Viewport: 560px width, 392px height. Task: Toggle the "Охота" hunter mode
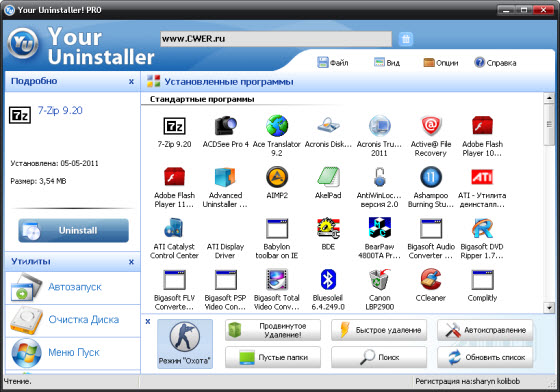point(185,344)
